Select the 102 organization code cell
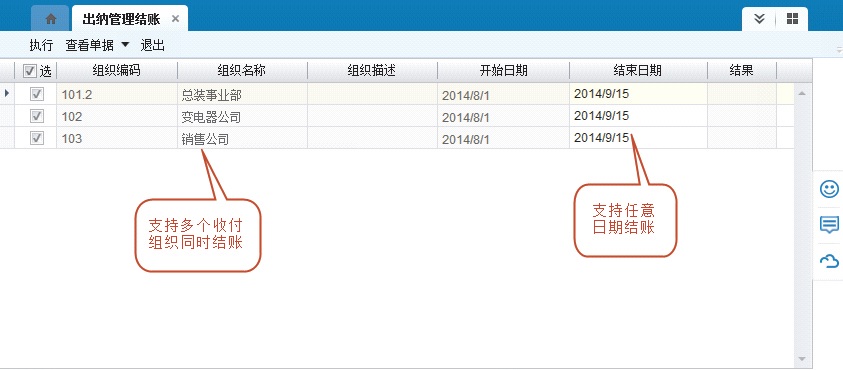 click(117, 116)
